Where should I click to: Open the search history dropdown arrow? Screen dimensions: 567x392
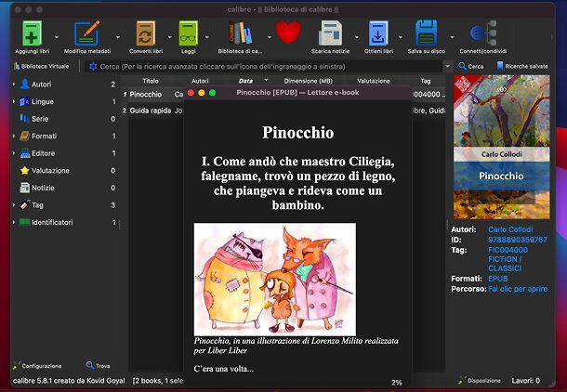448,67
